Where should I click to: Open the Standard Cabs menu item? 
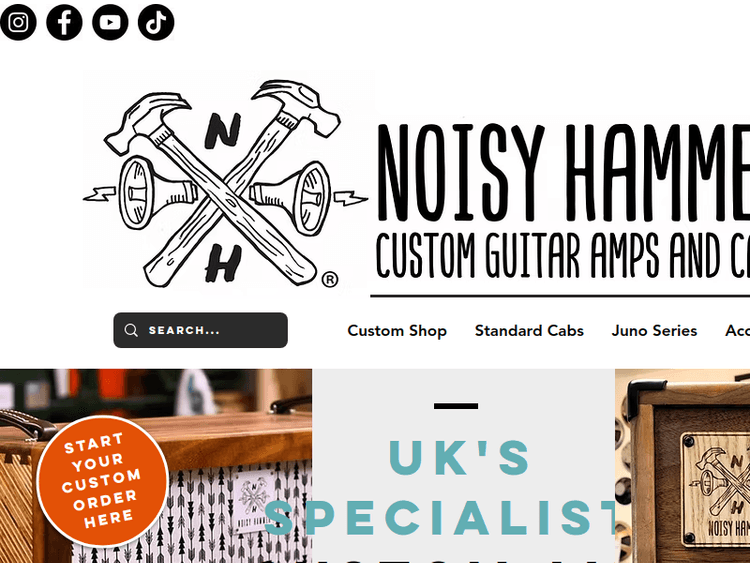(529, 331)
